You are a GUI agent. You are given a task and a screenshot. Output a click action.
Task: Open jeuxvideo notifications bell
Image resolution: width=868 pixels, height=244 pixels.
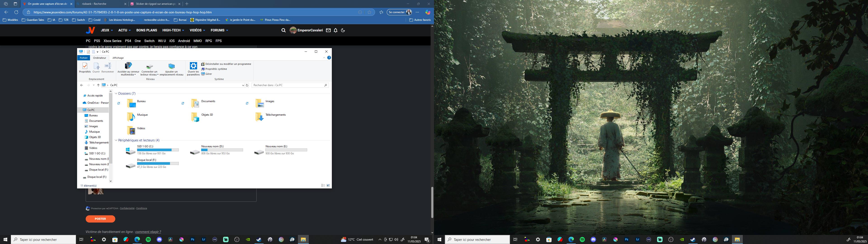click(336, 30)
